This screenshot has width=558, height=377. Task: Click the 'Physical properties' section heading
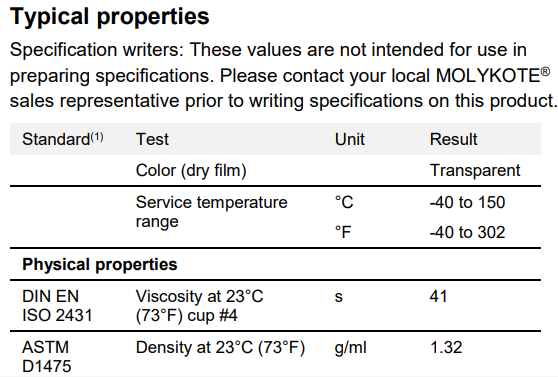pyautogui.click(x=100, y=265)
